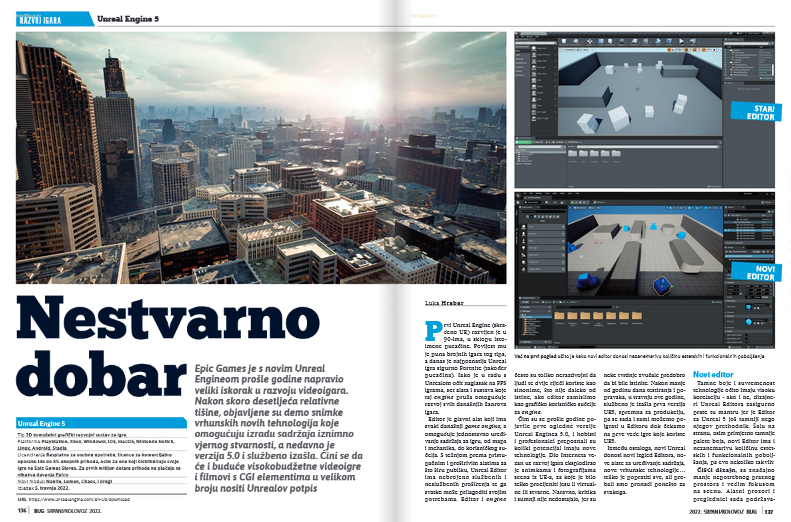Image resolution: width=791 pixels, height=522 pixels.
Task: Select the top header text Unreal Engine 5
Action: click(128, 19)
